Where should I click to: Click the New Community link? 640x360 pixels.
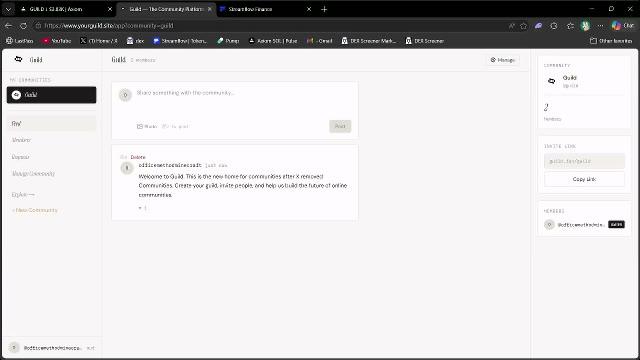(35, 210)
